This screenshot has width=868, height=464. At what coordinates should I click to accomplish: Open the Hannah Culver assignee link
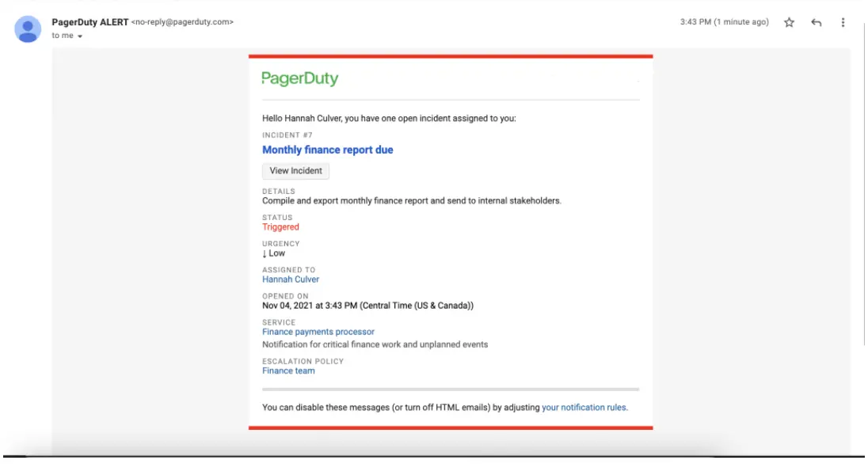[x=291, y=279]
